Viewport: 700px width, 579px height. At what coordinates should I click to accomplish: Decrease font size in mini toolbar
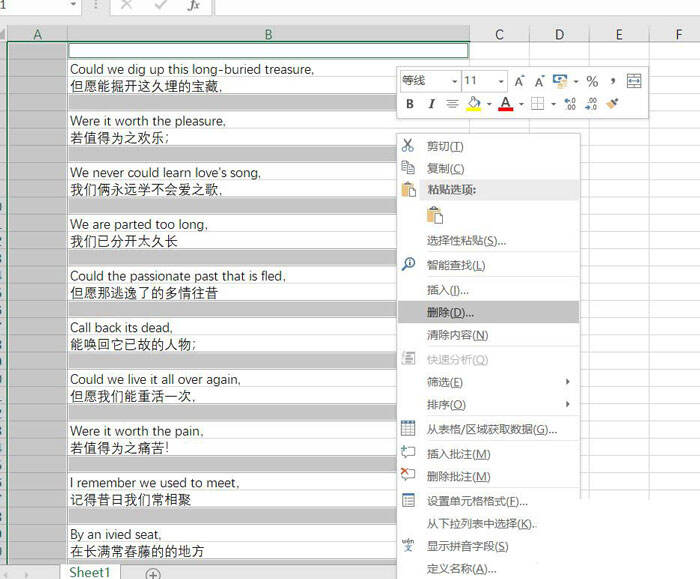539,81
